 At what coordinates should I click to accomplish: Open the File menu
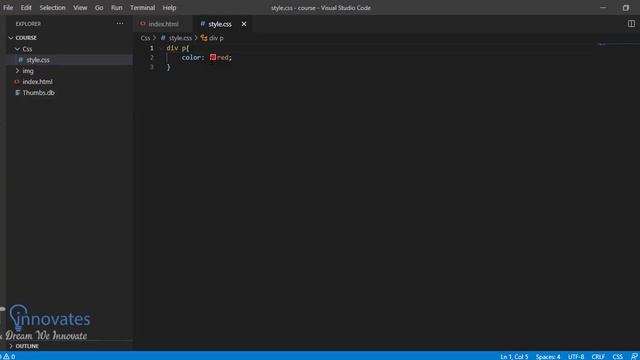coord(8,8)
